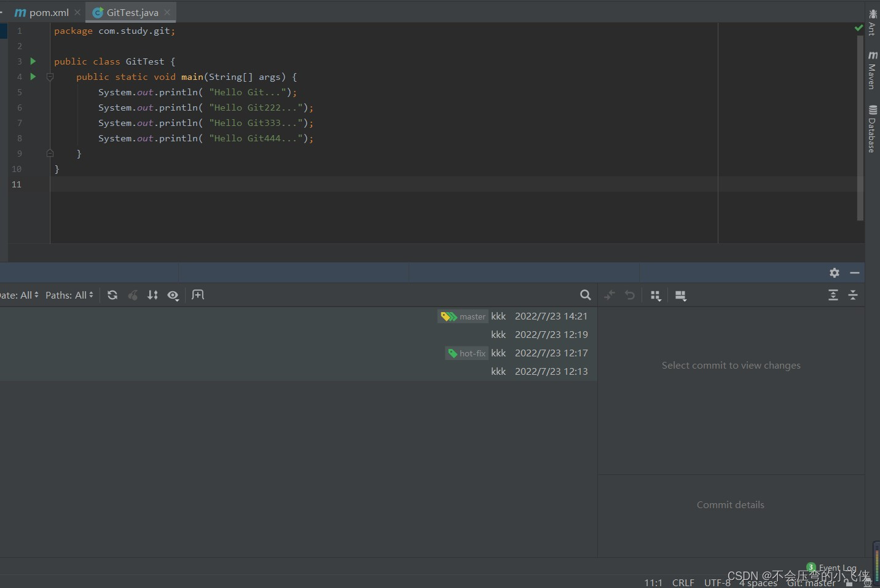This screenshot has height=588, width=880.
Task: Open the Paths: All filter dropdown
Action: [x=69, y=295]
